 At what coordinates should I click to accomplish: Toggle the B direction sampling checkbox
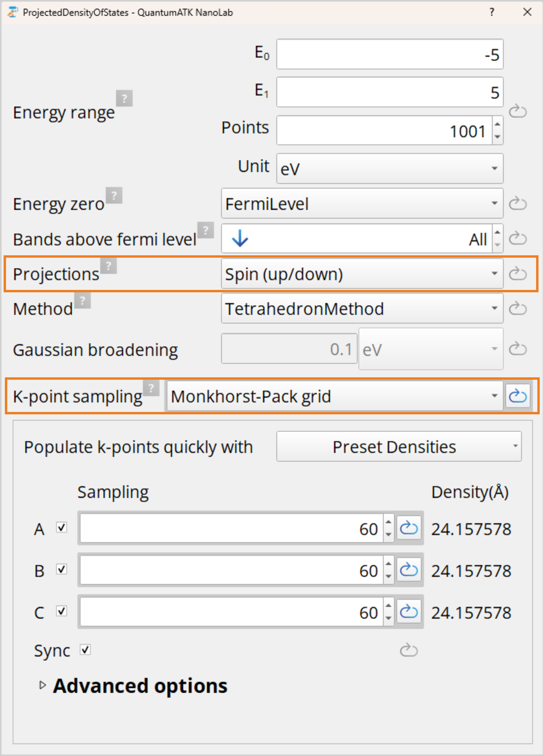coord(62,569)
